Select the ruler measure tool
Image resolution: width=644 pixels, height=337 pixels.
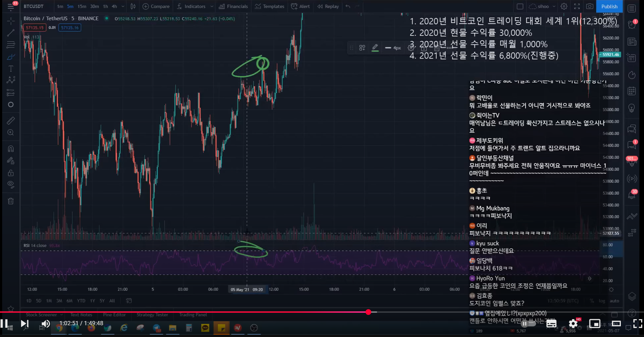coord(11,121)
